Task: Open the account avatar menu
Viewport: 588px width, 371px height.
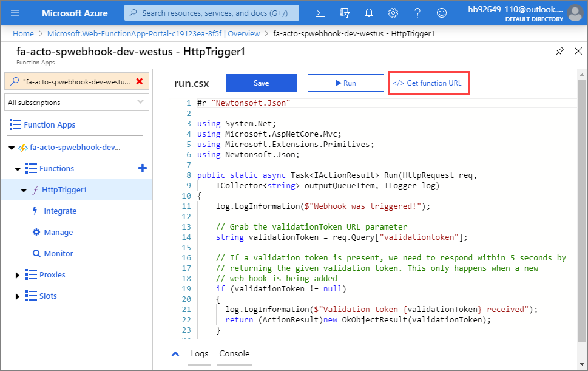Action: point(575,12)
